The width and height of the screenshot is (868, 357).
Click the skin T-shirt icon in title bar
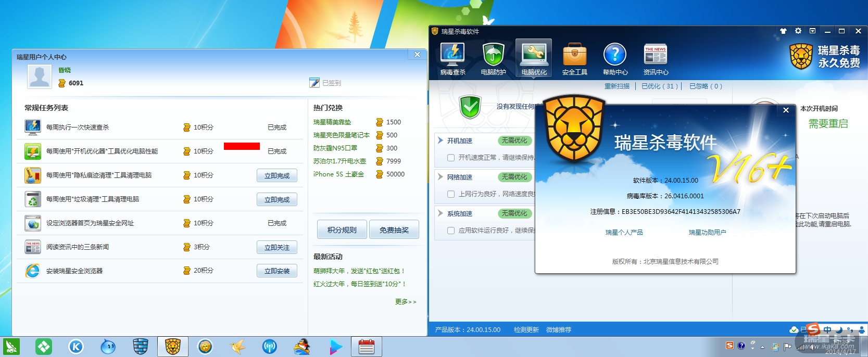click(783, 31)
